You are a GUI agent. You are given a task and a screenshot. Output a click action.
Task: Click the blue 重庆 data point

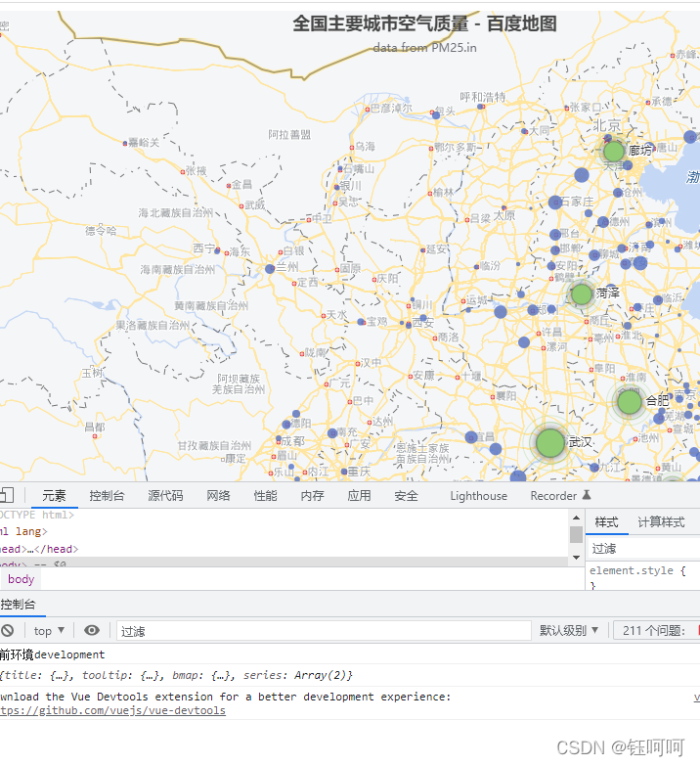(x=344, y=472)
